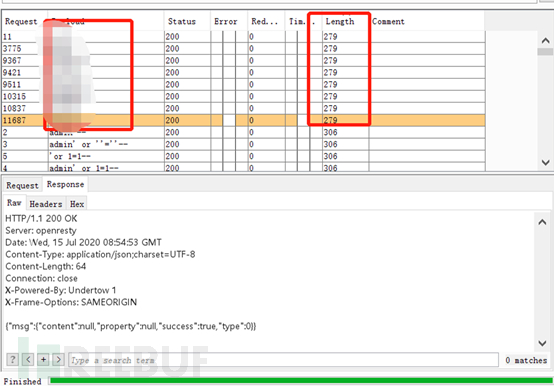Click the Date header line
Viewport: 554px width, 386px height.
pos(83,243)
